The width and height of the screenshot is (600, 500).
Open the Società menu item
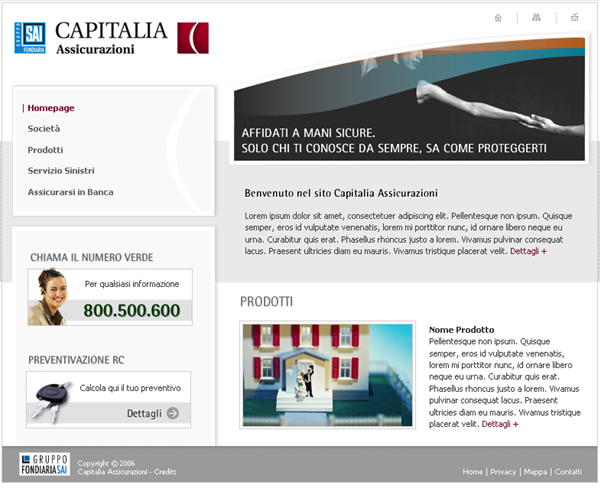pos(44,129)
